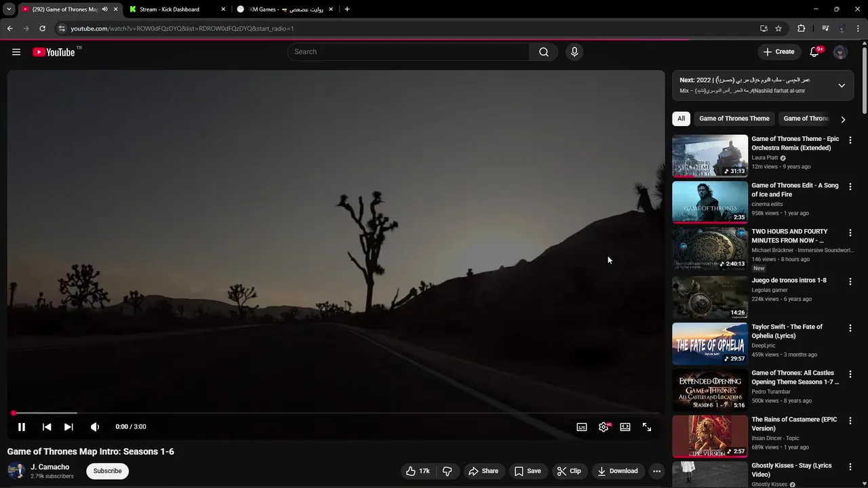Click the page vertical scrollbar

tap(864, 79)
